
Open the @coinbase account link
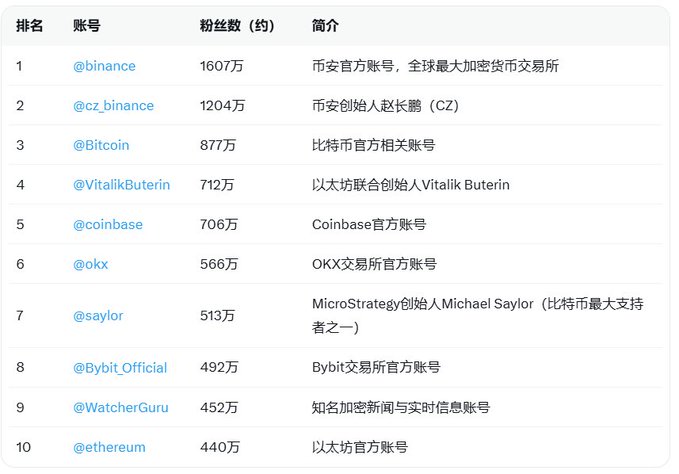click(x=107, y=225)
